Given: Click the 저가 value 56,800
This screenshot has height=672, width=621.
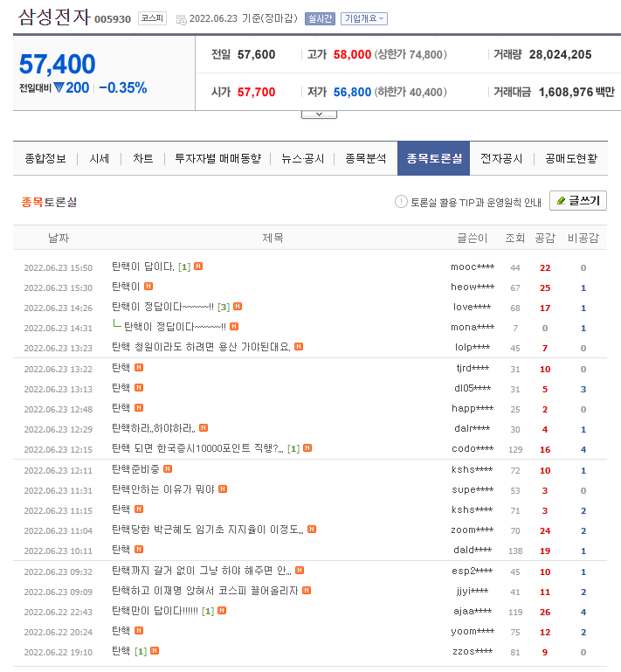Looking at the screenshot, I should coord(352,92).
